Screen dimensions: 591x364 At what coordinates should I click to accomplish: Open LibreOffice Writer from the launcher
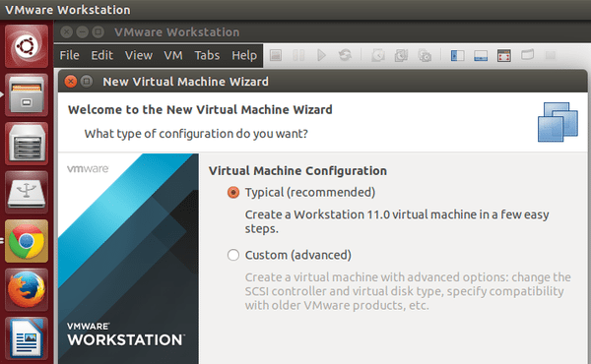tap(27, 338)
